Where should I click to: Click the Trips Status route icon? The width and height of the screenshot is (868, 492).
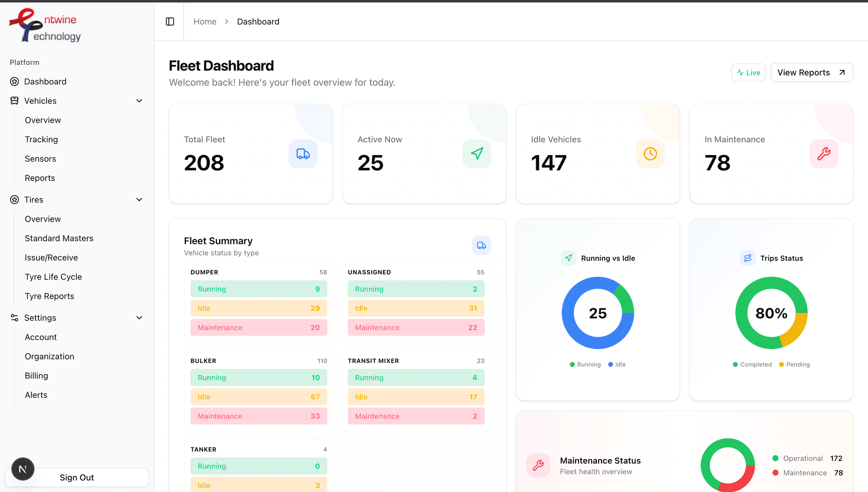(748, 258)
